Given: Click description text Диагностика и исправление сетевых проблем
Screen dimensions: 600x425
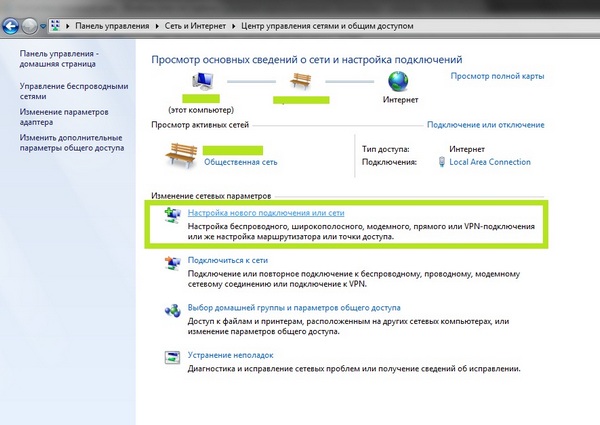Looking at the screenshot, I should click(x=354, y=369).
